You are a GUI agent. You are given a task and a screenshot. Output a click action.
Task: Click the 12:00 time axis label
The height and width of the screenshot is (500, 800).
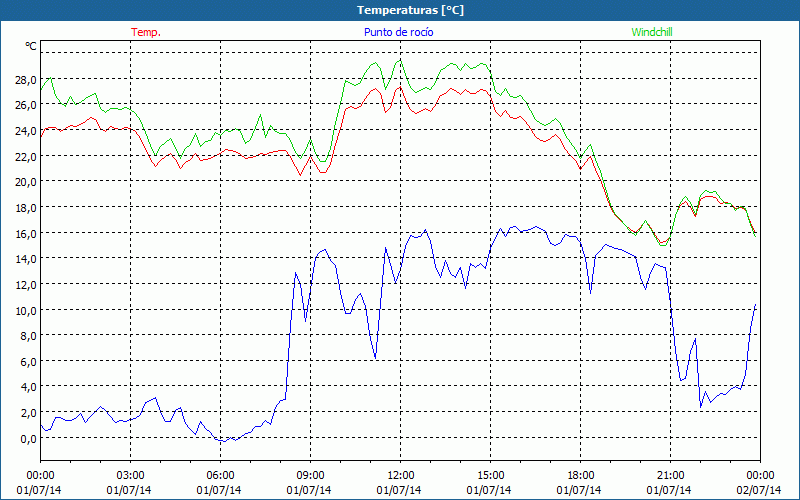(401, 476)
